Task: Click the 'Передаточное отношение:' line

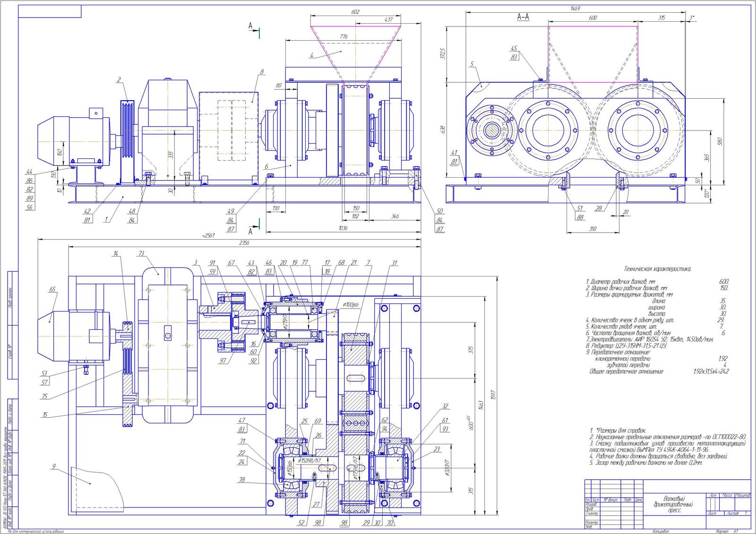Action: tap(618, 353)
